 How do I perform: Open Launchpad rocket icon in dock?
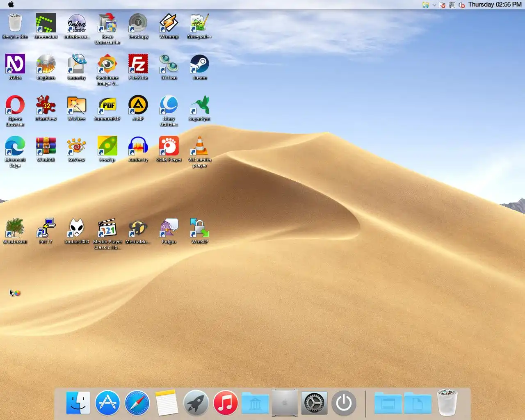[x=196, y=403]
